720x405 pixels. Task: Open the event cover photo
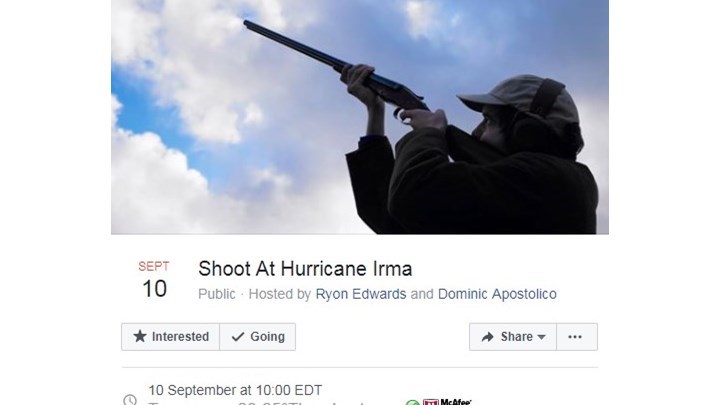(360, 117)
